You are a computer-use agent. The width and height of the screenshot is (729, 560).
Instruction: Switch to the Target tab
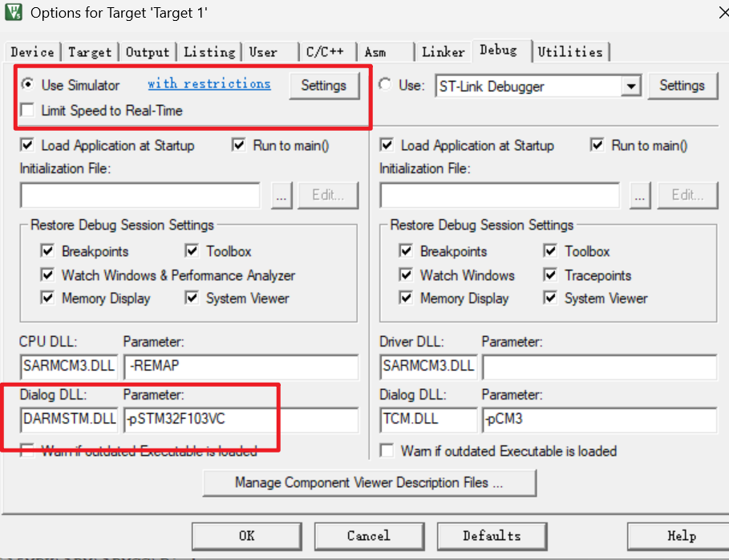pyautogui.click(x=90, y=51)
